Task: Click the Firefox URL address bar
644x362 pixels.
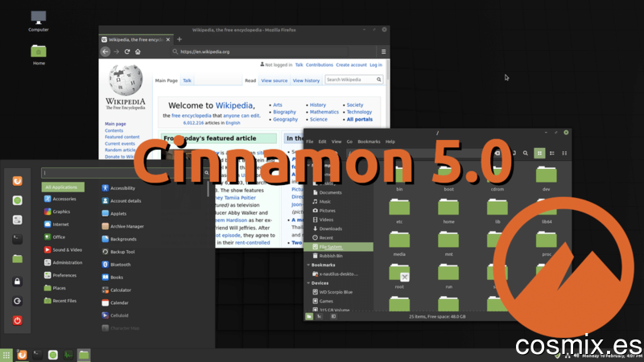Action: pos(258,51)
